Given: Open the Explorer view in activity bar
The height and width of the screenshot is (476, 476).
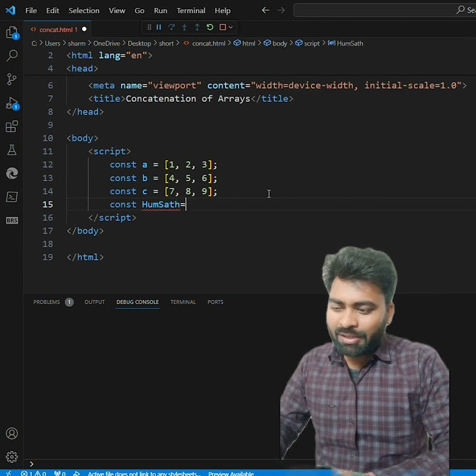Looking at the screenshot, I should 12,32.
